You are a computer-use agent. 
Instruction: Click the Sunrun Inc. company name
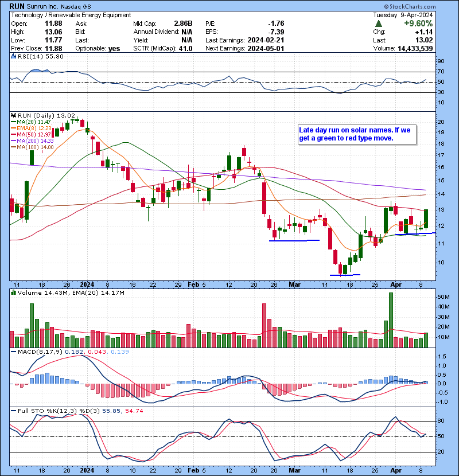pyautogui.click(x=42, y=6)
